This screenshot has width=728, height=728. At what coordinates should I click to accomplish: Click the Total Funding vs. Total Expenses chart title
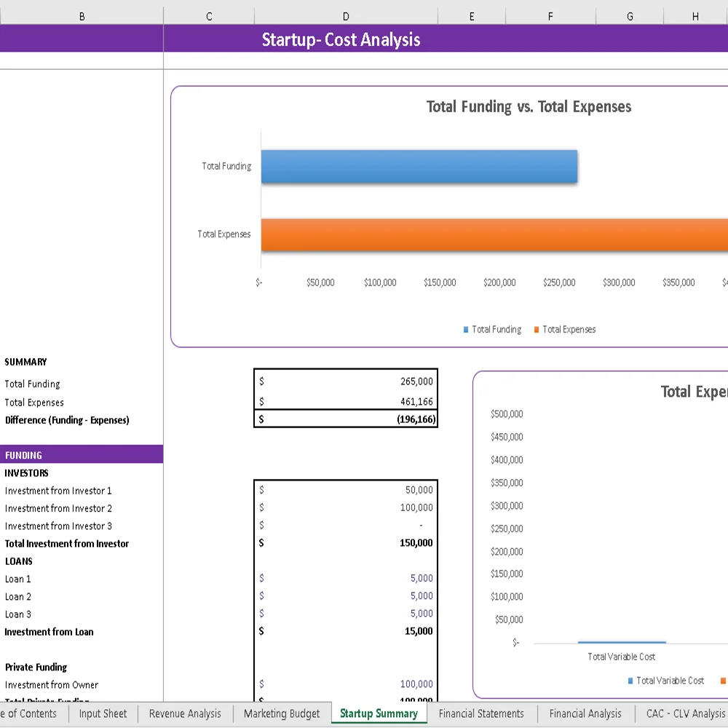[x=529, y=106]
